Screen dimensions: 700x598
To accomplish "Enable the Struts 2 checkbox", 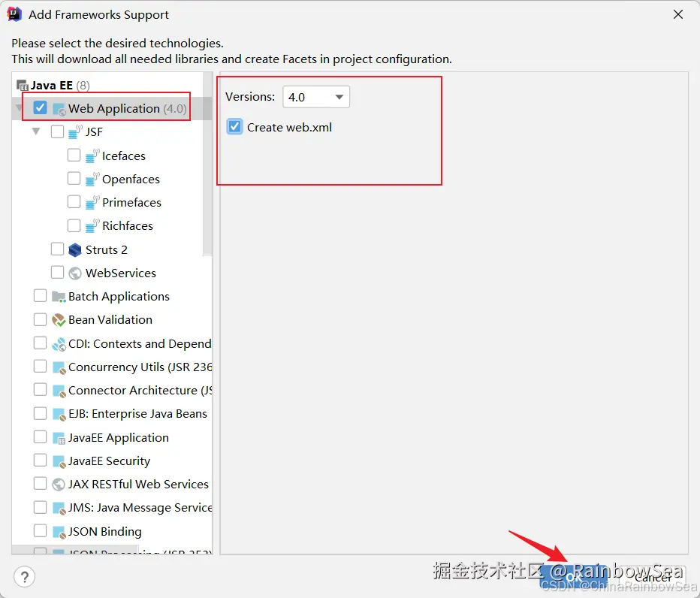I will click(58, 249).
